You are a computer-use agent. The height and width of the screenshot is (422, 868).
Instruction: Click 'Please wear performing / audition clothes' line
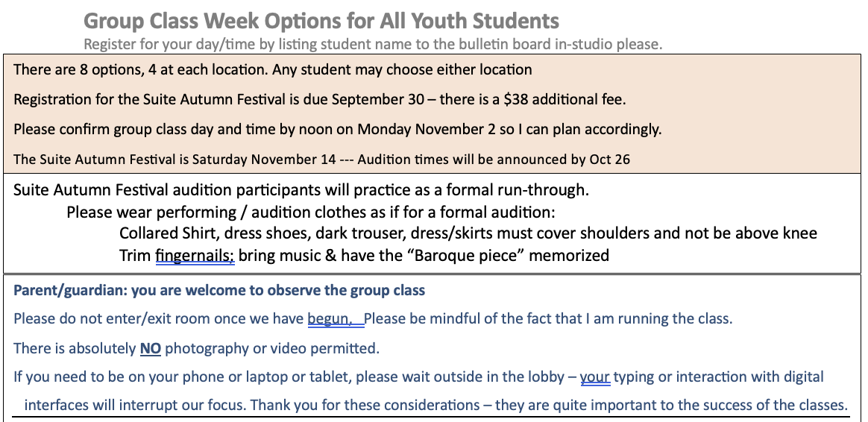[x=310, y=212]
